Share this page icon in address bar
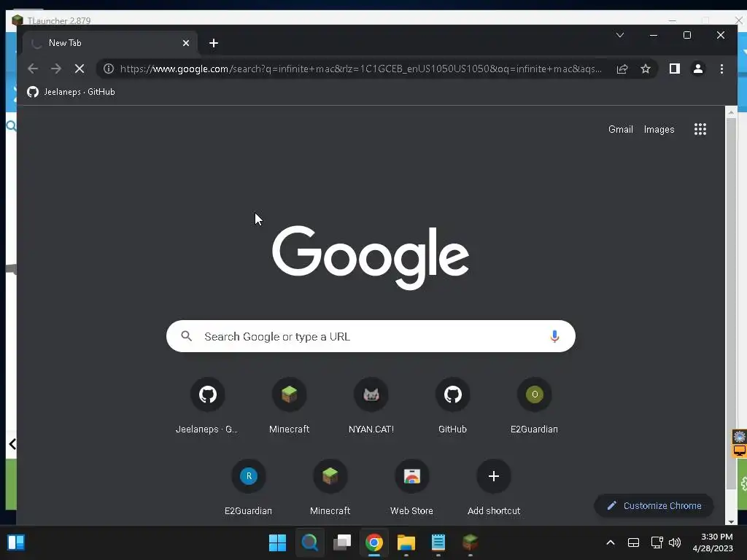This screenshot has width=747, height=560. point(622,69)
